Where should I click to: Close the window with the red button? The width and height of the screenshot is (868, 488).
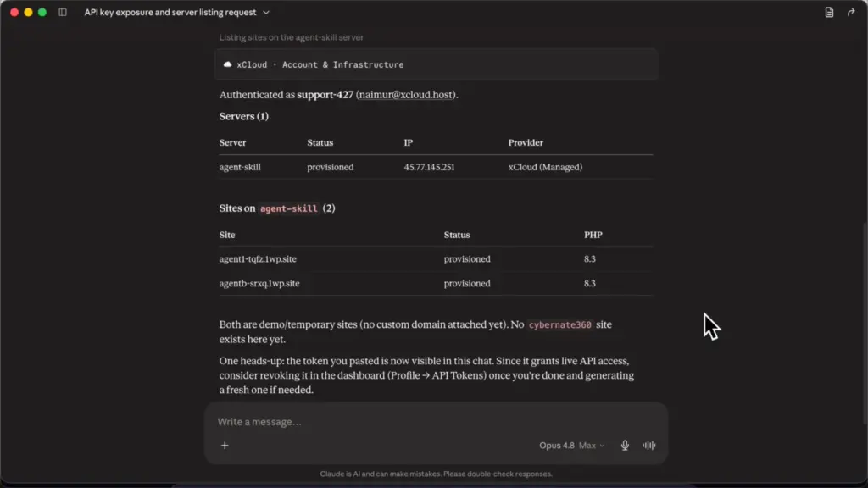[14, 12]
